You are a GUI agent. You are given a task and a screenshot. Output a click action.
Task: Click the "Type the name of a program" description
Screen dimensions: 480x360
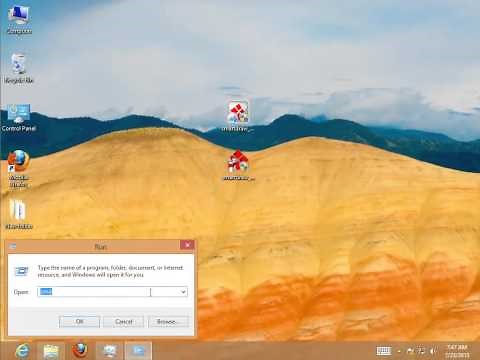click(x=110, y=271)
